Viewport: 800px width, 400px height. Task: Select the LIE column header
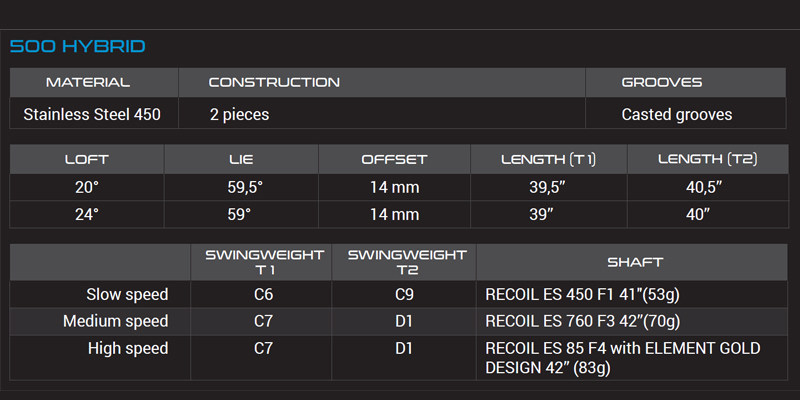pos(241,159)
